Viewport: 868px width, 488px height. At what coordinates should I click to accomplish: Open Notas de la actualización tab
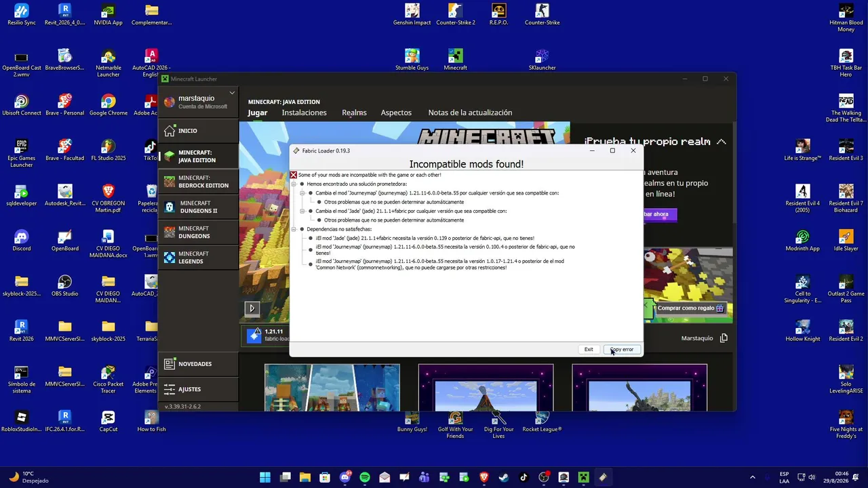click(x=470, y=113)
